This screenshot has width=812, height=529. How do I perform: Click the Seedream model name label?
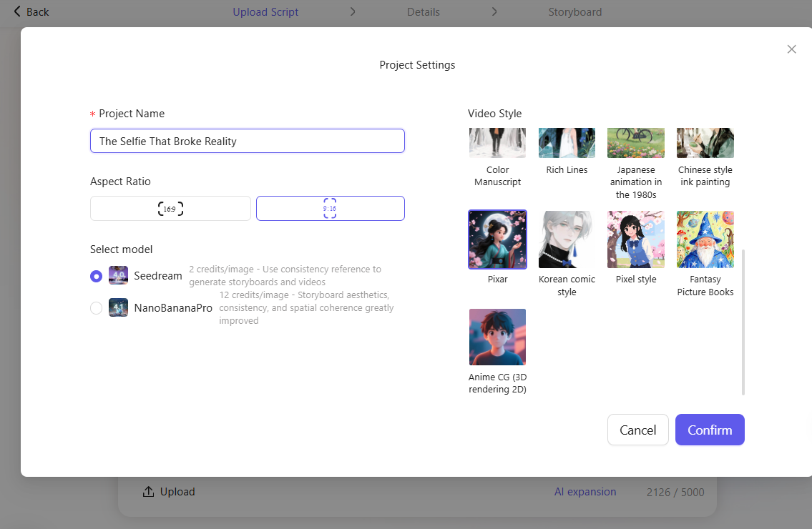[158, 276]
